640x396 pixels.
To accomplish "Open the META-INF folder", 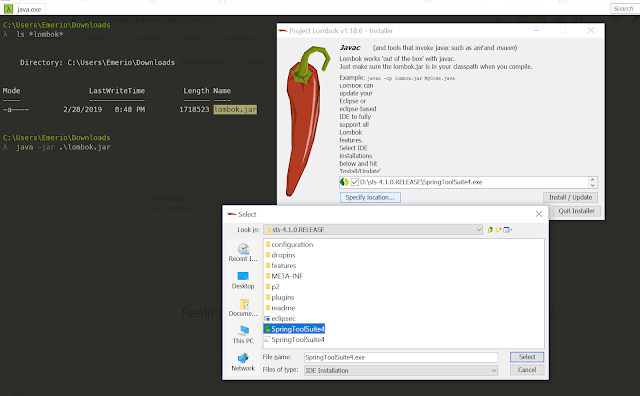I will (x=284, y=276).
